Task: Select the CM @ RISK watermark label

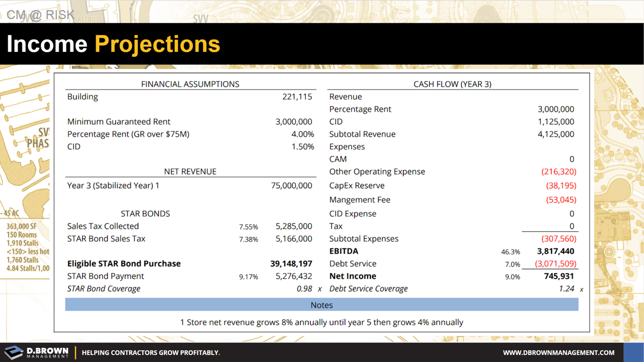Action: [39, 15]
